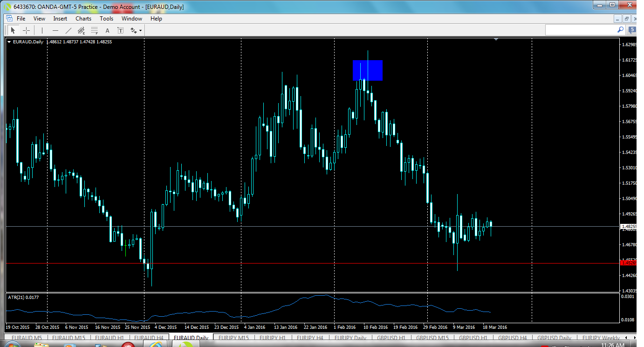Select the cursor arrow tool
Viewport: 644px width, 347px height.
(13, 30)
